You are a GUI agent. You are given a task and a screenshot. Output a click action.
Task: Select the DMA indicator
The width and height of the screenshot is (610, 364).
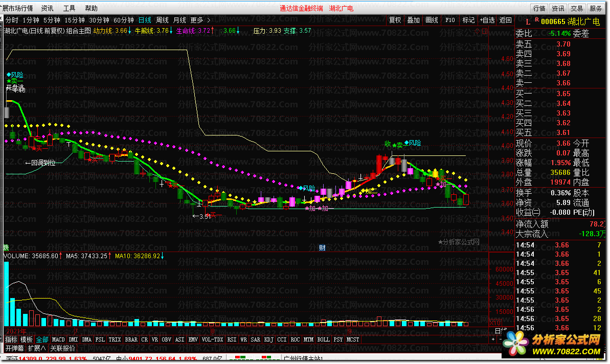[x=87, y=339]
